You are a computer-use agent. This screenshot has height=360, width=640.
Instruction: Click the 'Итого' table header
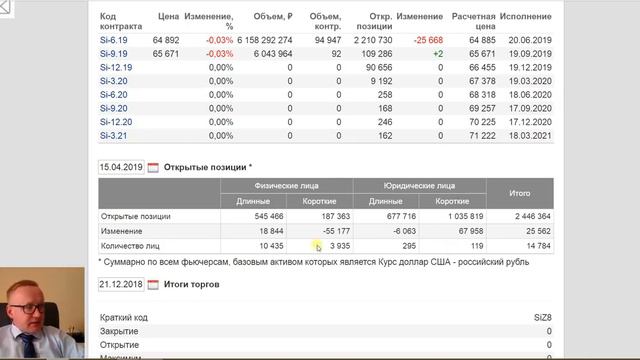click(520, 193)
